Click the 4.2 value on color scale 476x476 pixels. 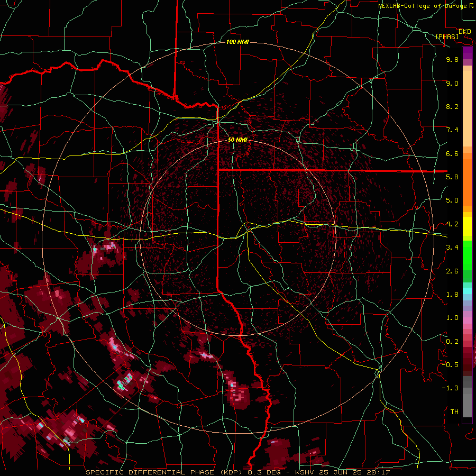(452, 224)
